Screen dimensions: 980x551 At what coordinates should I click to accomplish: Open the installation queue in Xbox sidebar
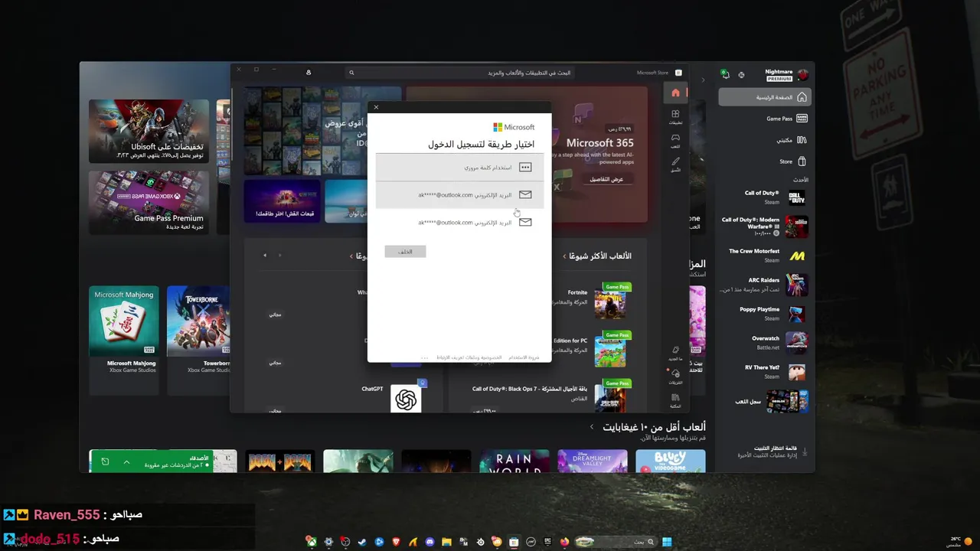point(772,452)
